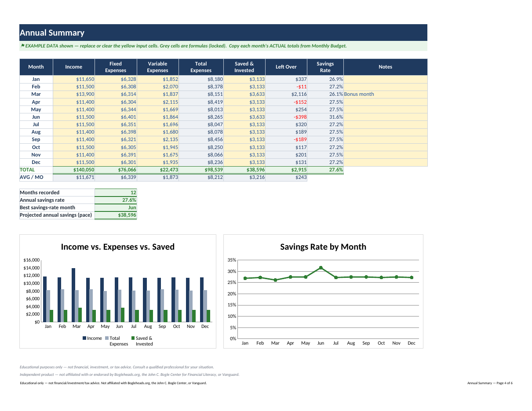Select the Savings Rate by Month chart title
Viewport: 532px width, 411px height.
click(x=323, y=247)
